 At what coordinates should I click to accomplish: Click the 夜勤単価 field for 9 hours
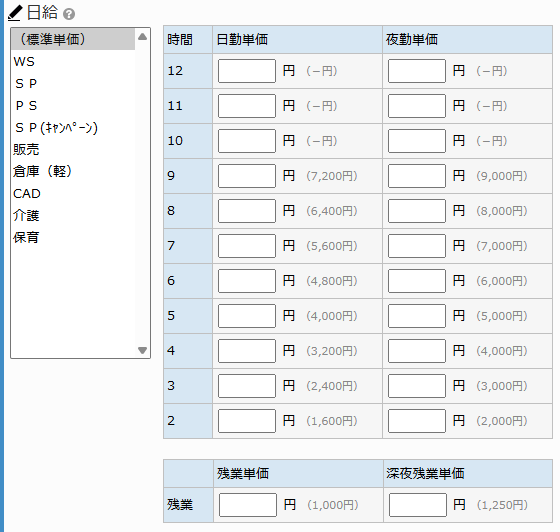417,176
